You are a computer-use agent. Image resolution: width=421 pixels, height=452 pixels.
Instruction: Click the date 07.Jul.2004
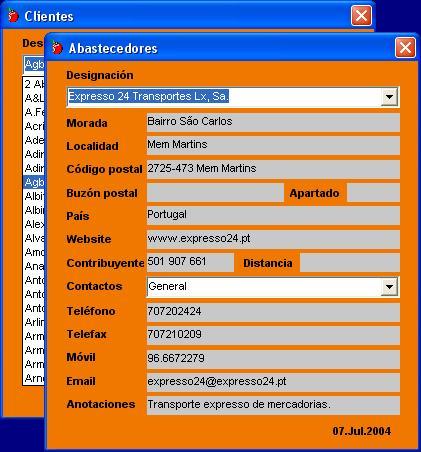(x=361, y=431)
